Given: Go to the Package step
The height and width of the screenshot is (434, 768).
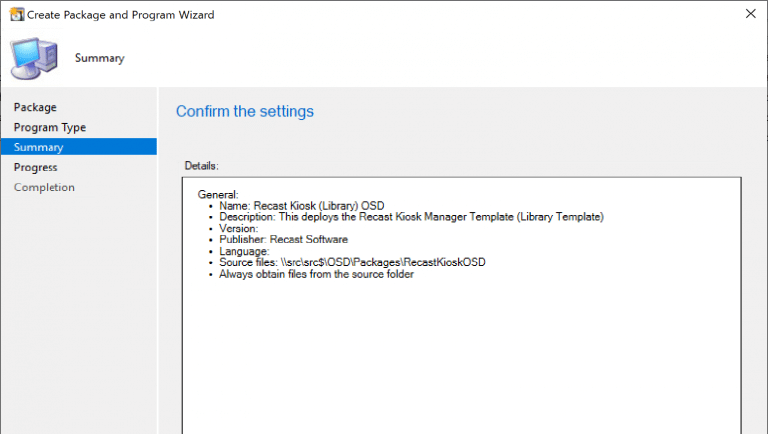Looking at the screenshot, I should tap(35, 107).
